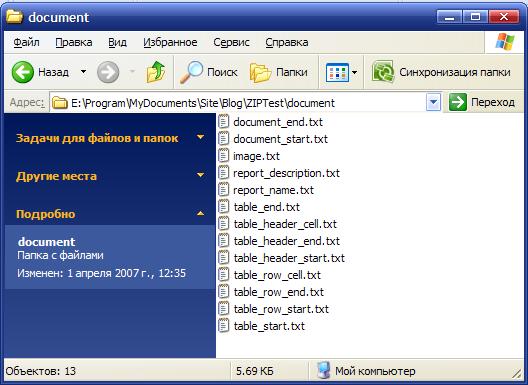Select file name report_description.txt
Image resolution: width=528 pixels, height=385 pixels.
pos(286,173)
